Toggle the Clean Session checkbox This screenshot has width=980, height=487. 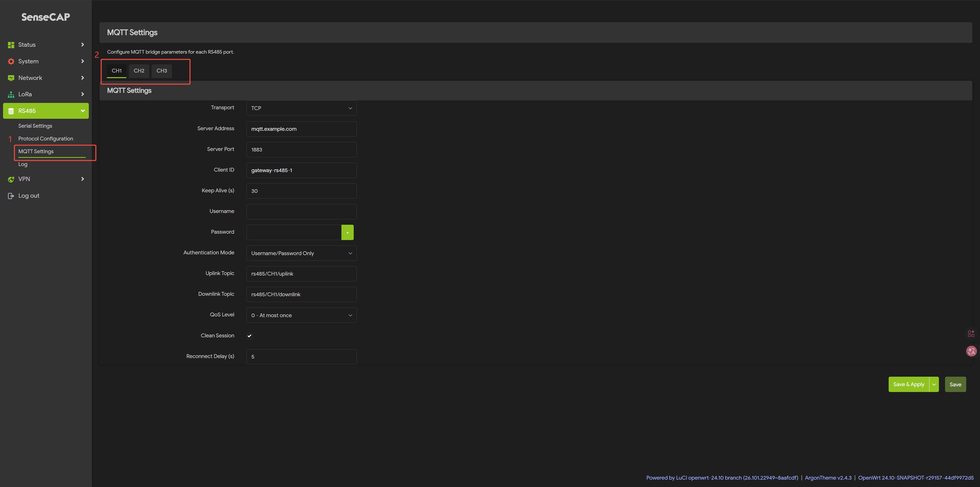[x=250, y=336]
